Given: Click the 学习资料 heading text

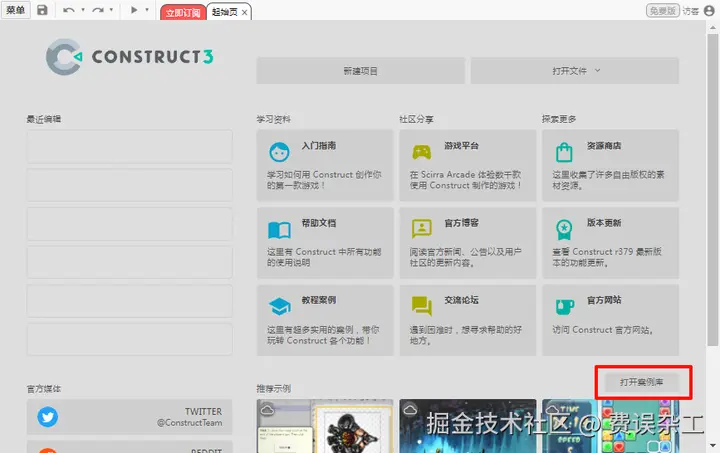Looking at the screenshot, I should pos(274,119).
